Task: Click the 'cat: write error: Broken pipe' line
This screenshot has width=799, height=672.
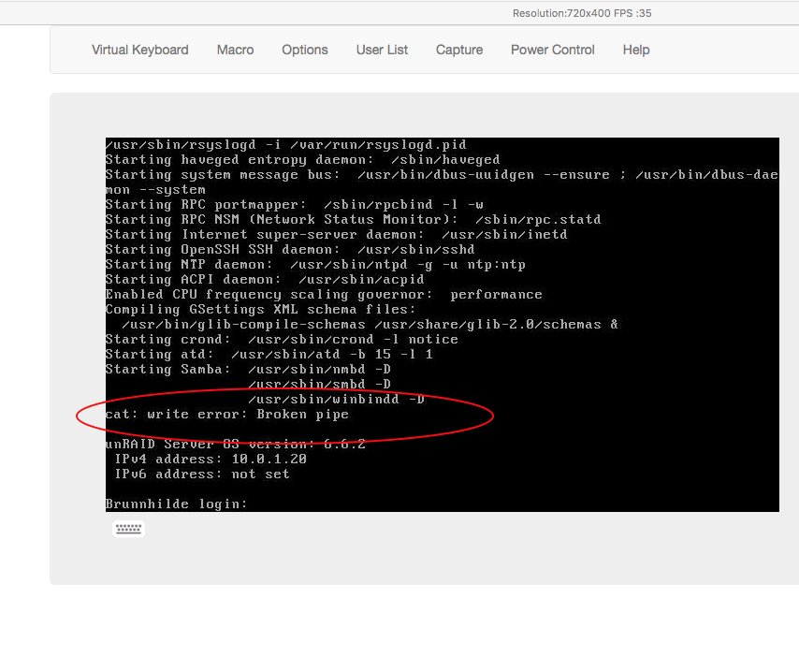Action: (227, 414)
